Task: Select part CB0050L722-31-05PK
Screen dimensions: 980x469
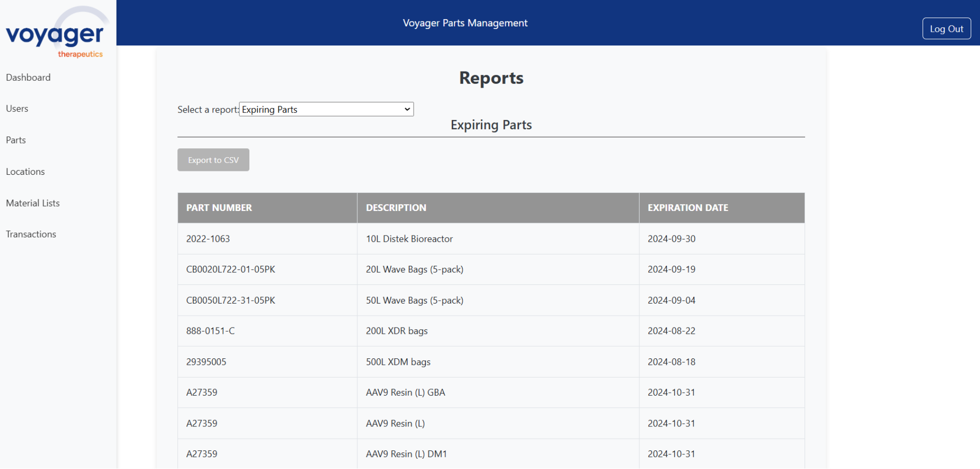Action: click(x=231, y=301)
